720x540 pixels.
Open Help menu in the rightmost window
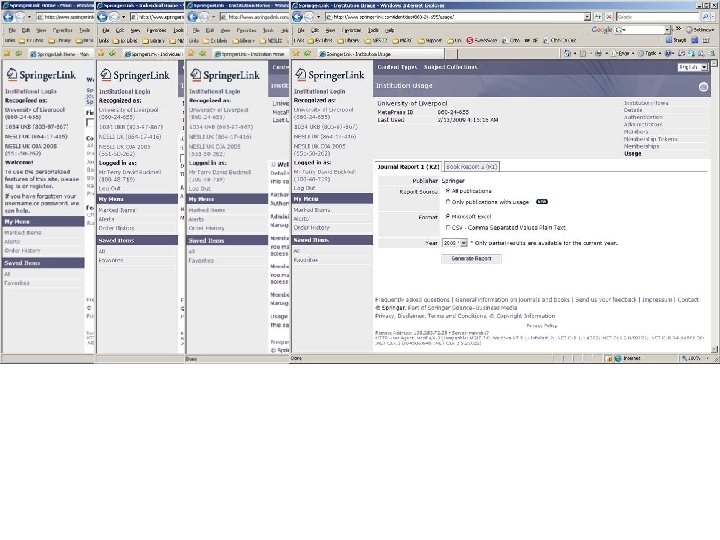[x=389, y=30]
